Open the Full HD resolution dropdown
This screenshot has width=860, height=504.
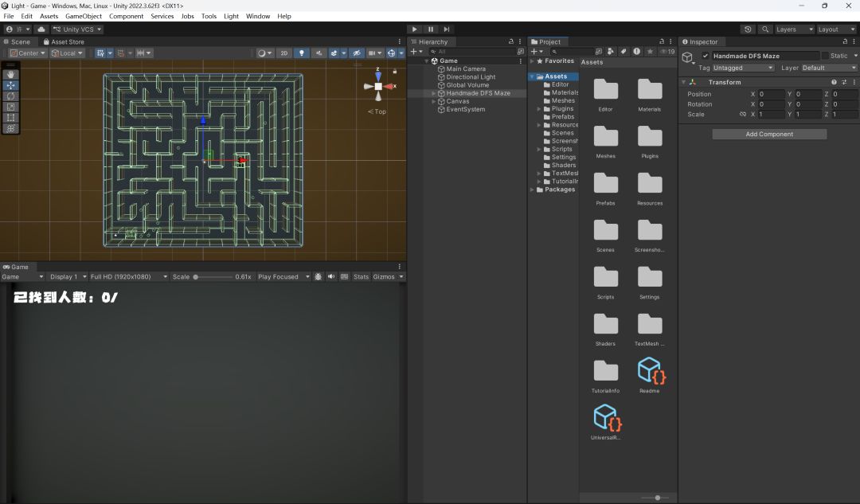click(x=129, y=277)
